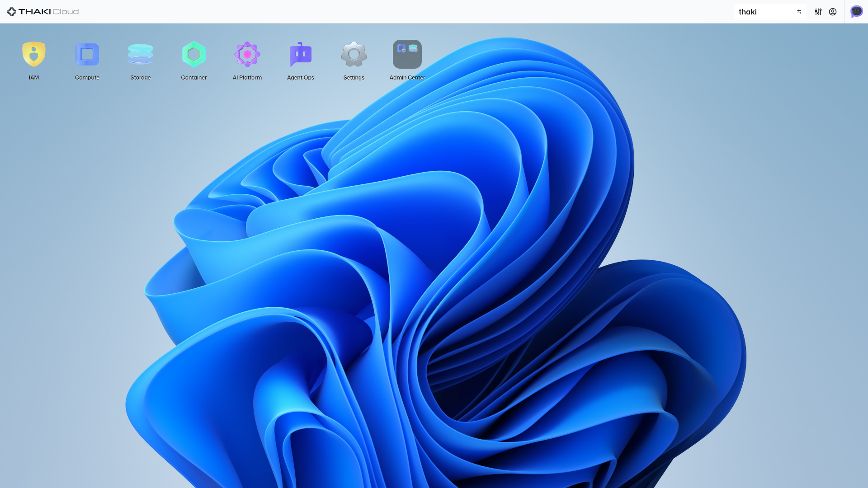The image size is (868, 488).
Task: Open the Storage disk-stack icon
Action: click(141, 54)
